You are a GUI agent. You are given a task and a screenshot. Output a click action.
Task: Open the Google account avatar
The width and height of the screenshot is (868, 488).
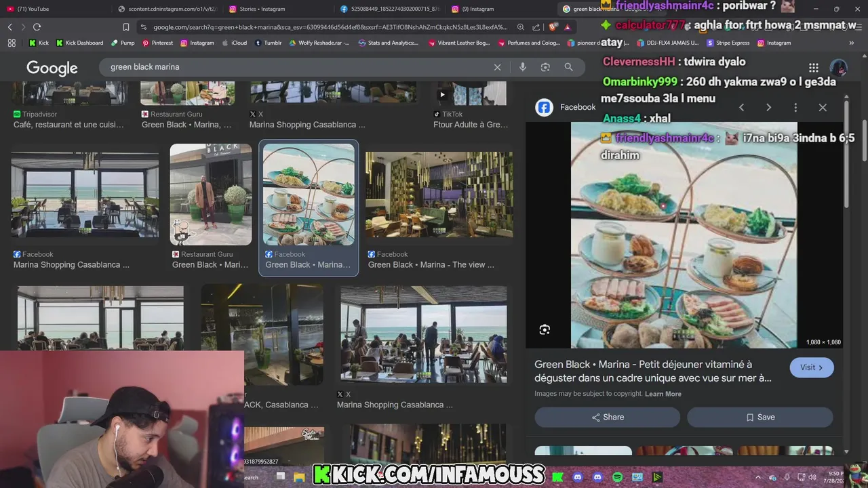(839, 68)
